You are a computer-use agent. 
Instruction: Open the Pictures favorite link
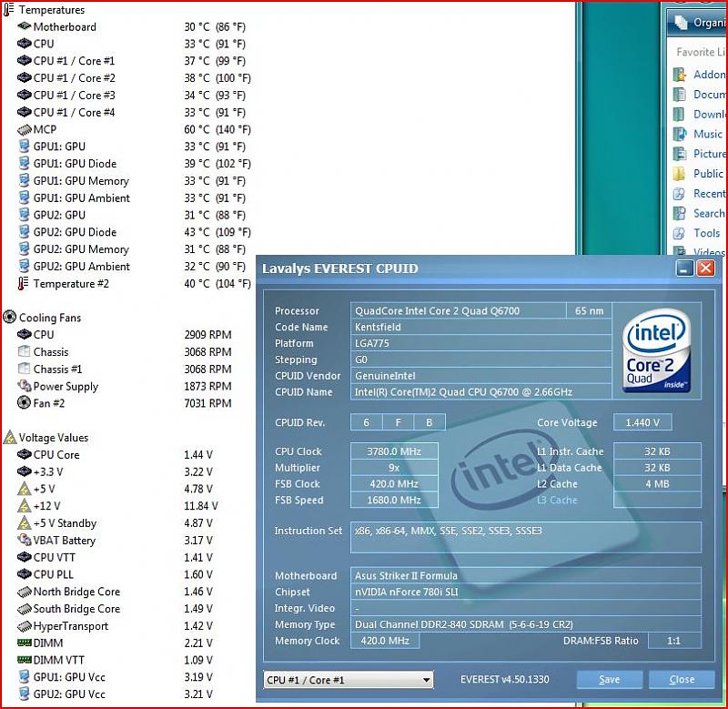point(701,154)
